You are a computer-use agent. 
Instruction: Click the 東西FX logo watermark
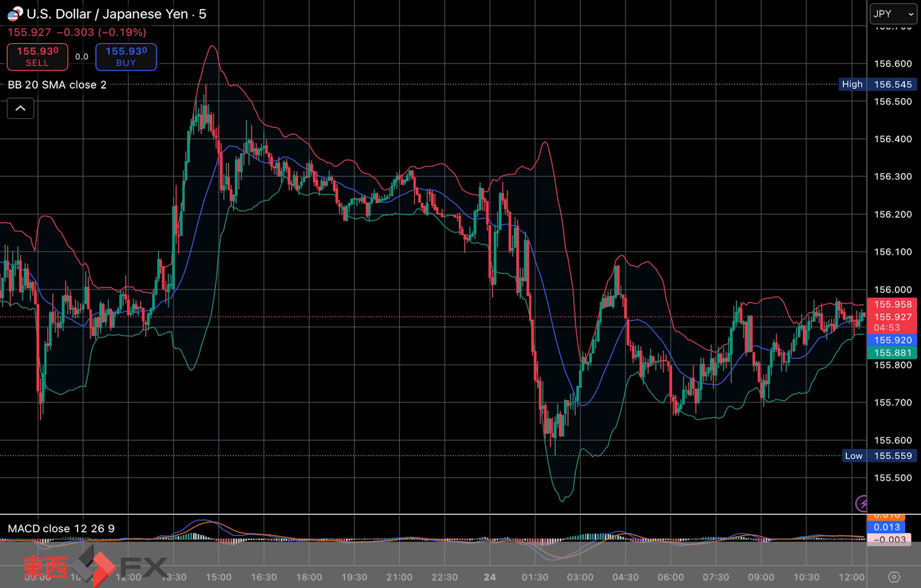click(96, 567)
